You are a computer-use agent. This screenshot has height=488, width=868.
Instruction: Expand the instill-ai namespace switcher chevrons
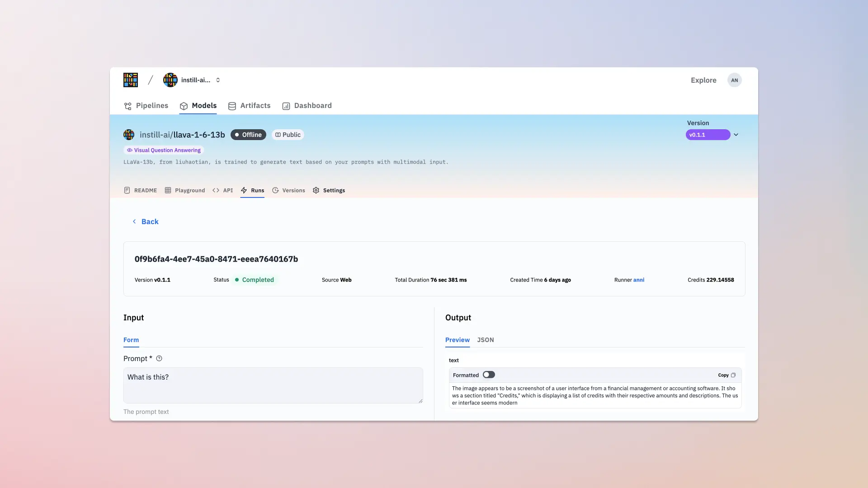point(218,80)
